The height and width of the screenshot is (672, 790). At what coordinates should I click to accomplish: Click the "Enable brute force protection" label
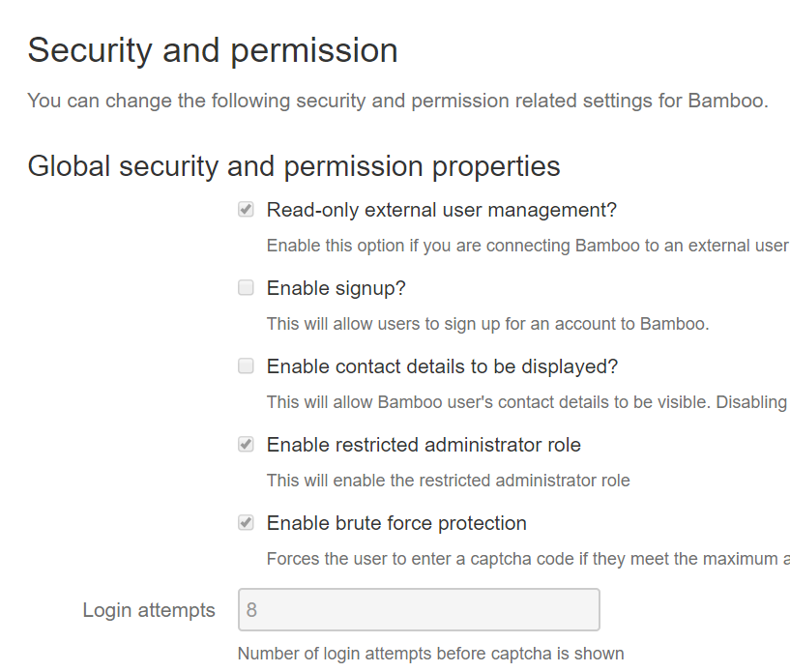point(397,522)
